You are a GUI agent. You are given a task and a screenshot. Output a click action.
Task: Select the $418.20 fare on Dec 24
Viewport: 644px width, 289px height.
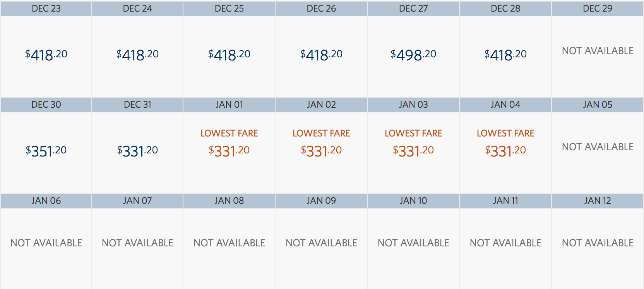click(137, 55)
